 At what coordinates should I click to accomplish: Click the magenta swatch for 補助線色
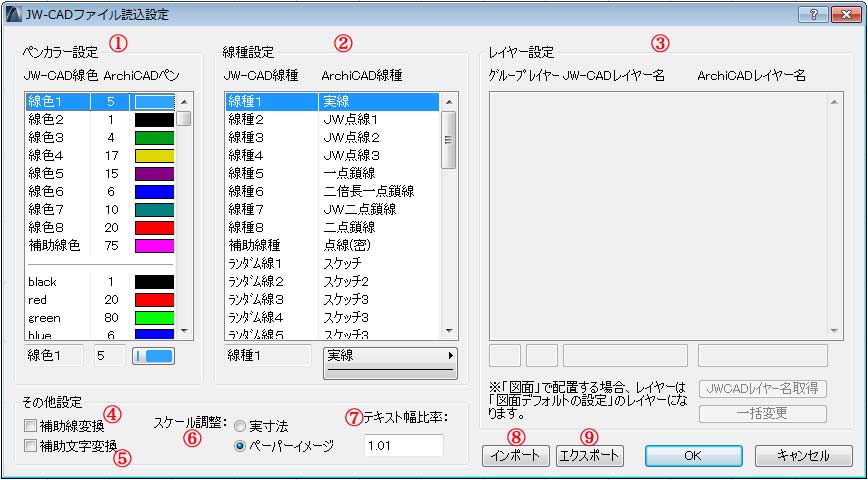[154, 246]
